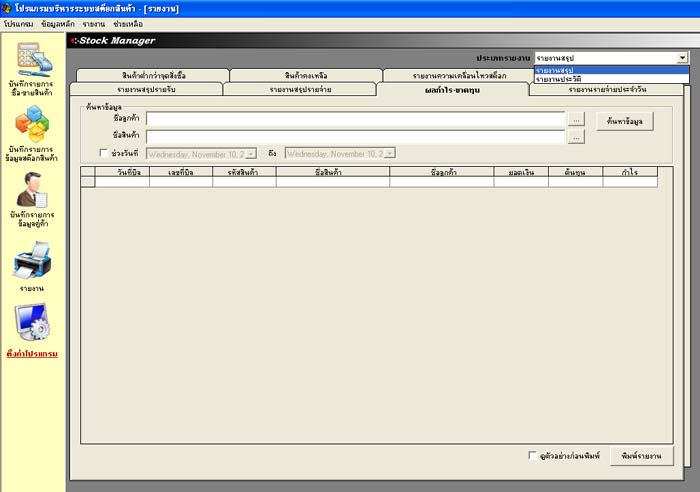Image resolution: width=700 pixels, height=492 pixels.
Task: Toggle the ช่วงวันที่ date range checkbox
Action: pos(105,153)
